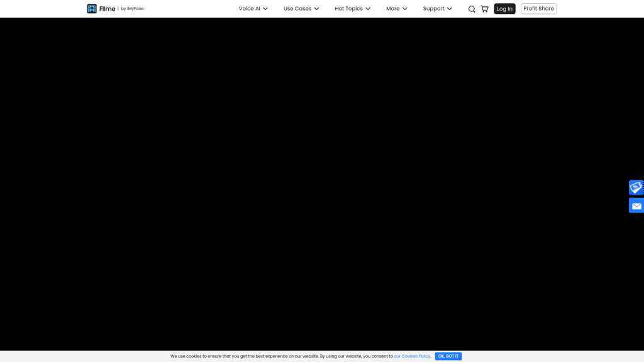Viewport: 644px width, 362px height.
Task: Click the Log in button
Action: tap(504, 9)
